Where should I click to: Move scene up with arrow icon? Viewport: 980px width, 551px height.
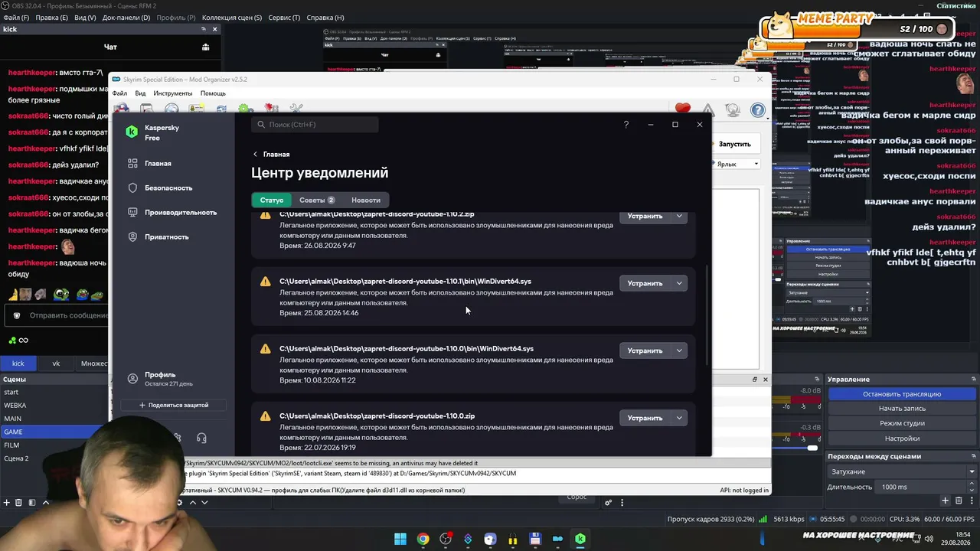(46, 502)
